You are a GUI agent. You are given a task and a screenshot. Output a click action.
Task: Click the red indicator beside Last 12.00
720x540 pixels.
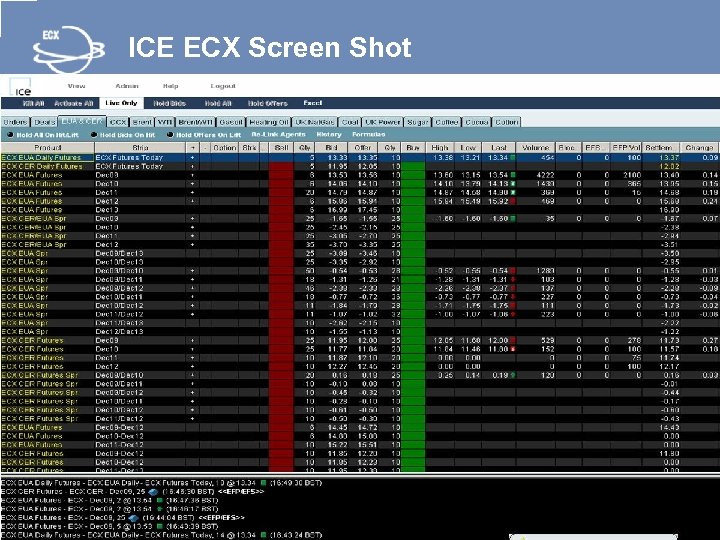(x=512, y=340)
